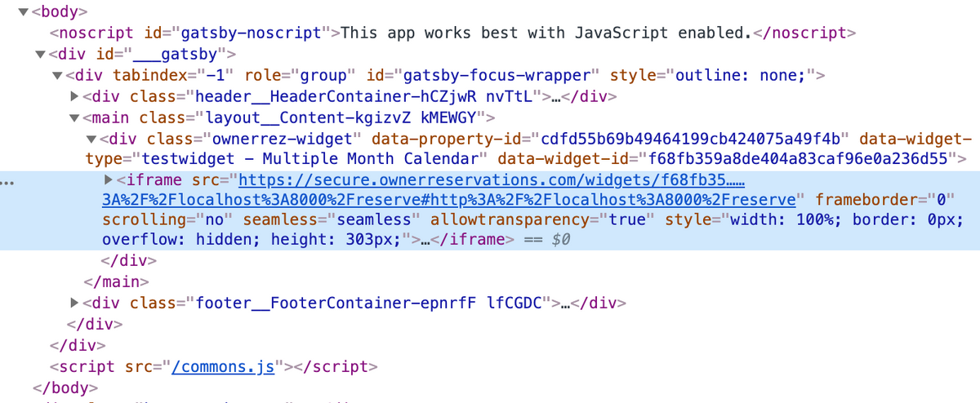980x403 pixels.
Task: Select the noscript gatsby-noscript line
Action: click(x=452, y=33)
